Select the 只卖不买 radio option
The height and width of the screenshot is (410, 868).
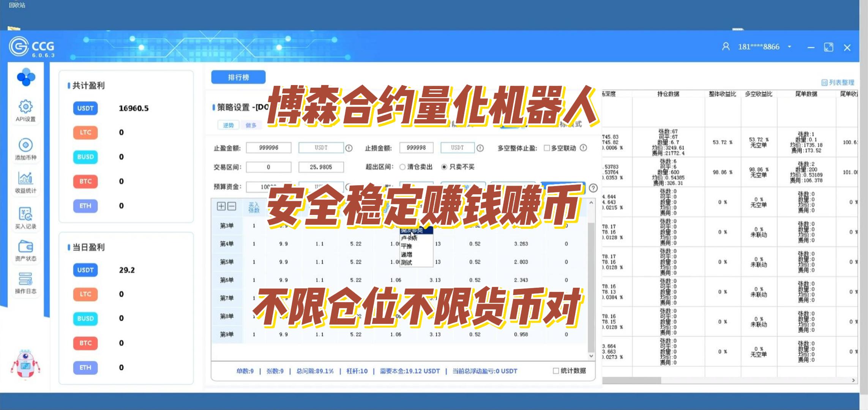coord(444,167)
